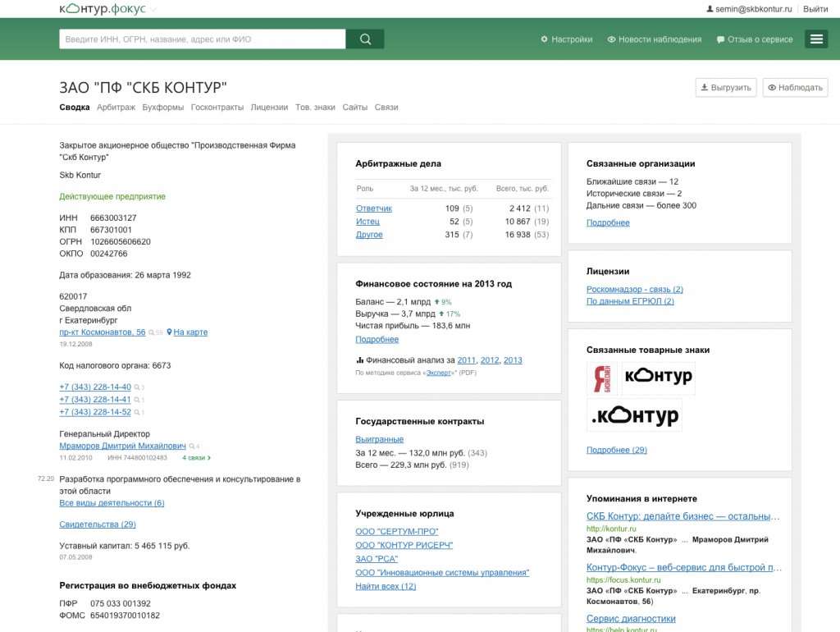Open Подробнее under Финансовое состояние

(377, 339)
